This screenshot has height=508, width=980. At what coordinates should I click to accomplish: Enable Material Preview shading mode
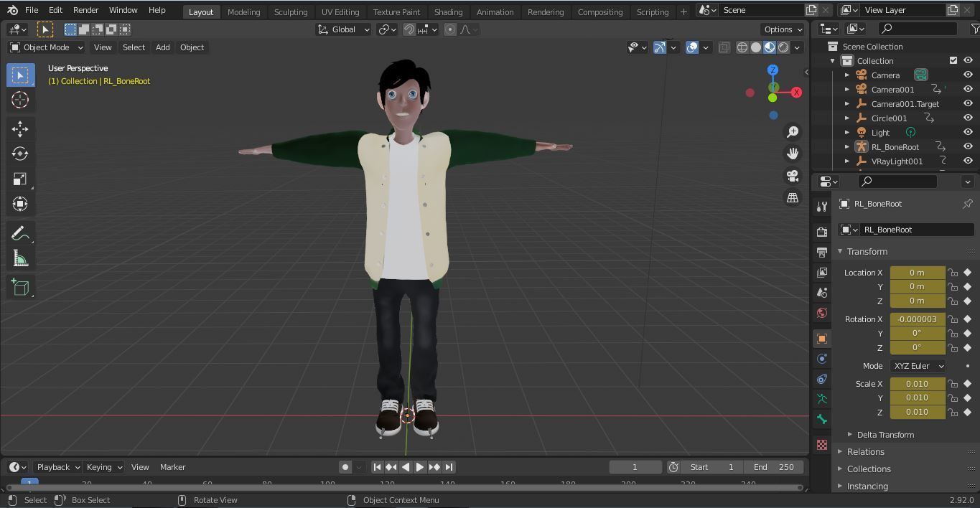tap(770, 47)
